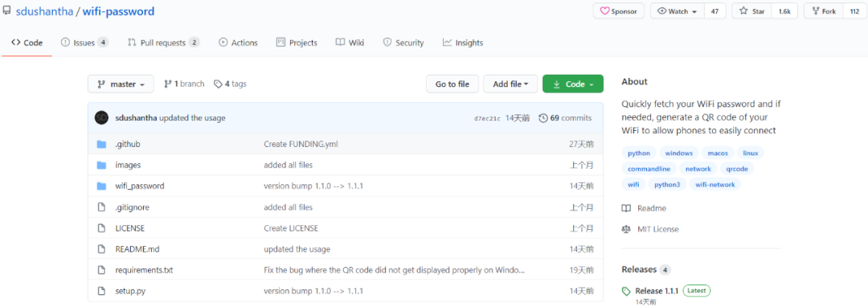Select the network topic tag

click(x=698, y=169)
